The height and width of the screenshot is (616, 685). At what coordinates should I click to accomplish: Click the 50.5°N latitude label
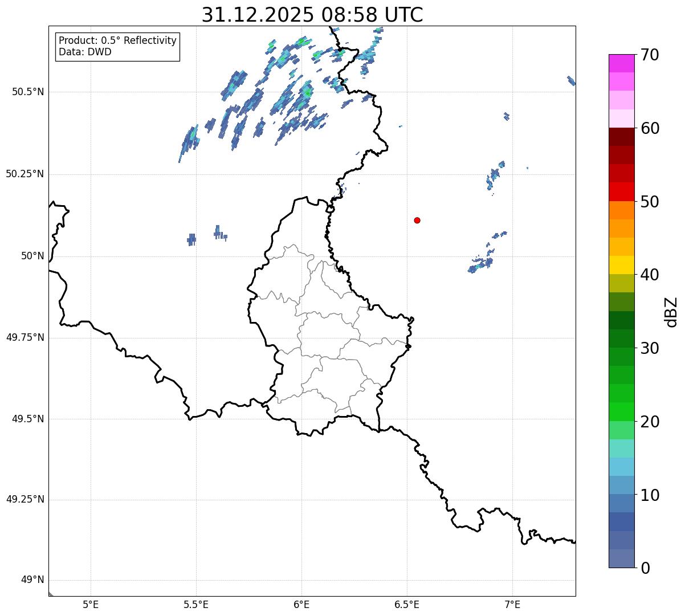28,92
